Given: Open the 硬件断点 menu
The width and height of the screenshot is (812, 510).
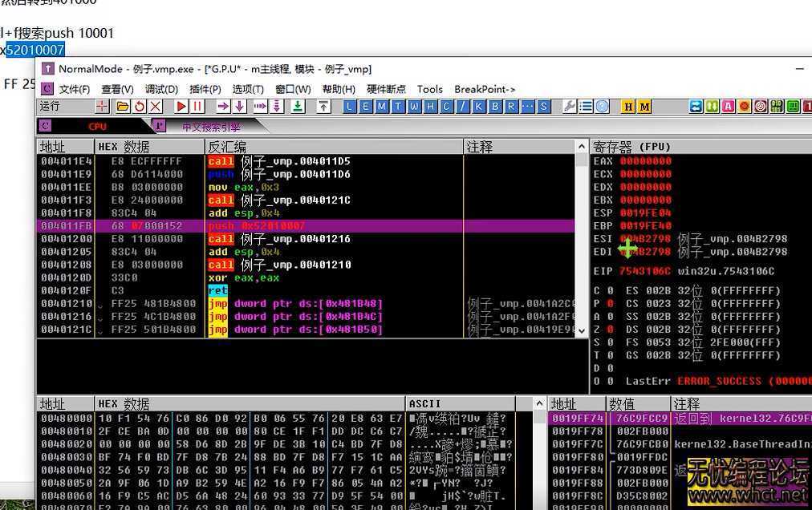Looking at the screenshot, I should coord(386,89).
